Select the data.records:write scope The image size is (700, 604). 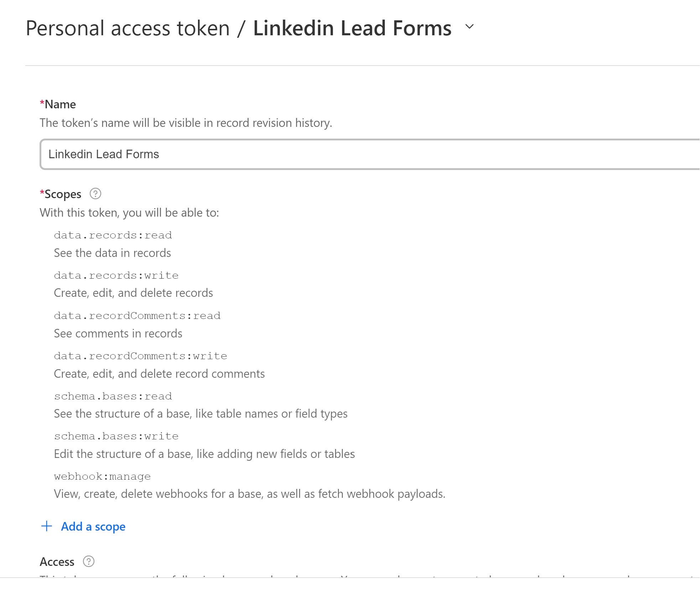pos(116,275)
